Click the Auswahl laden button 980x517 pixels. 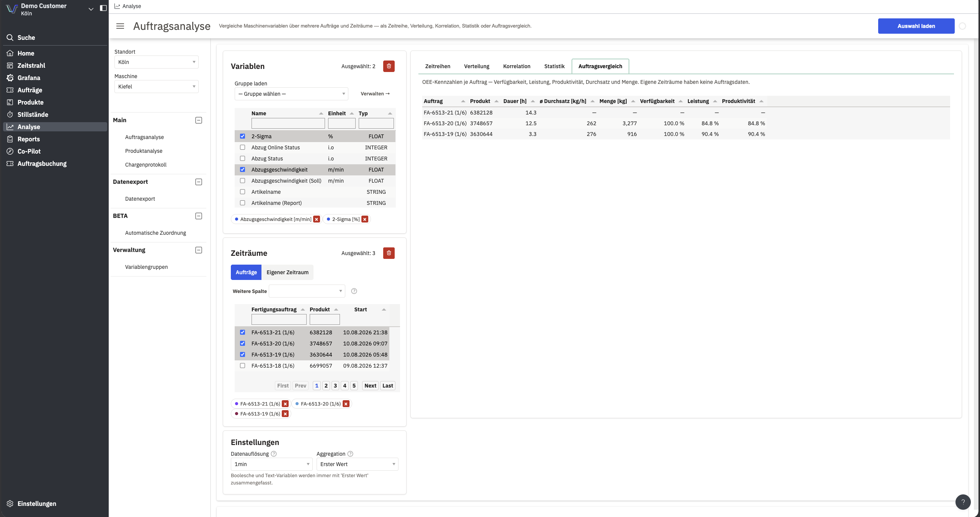(916, 26)
